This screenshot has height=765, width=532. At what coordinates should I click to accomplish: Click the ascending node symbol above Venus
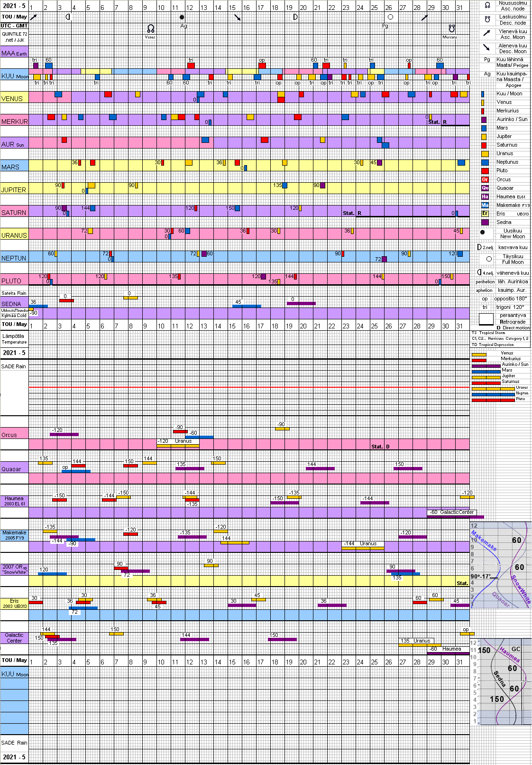(150, 29)
